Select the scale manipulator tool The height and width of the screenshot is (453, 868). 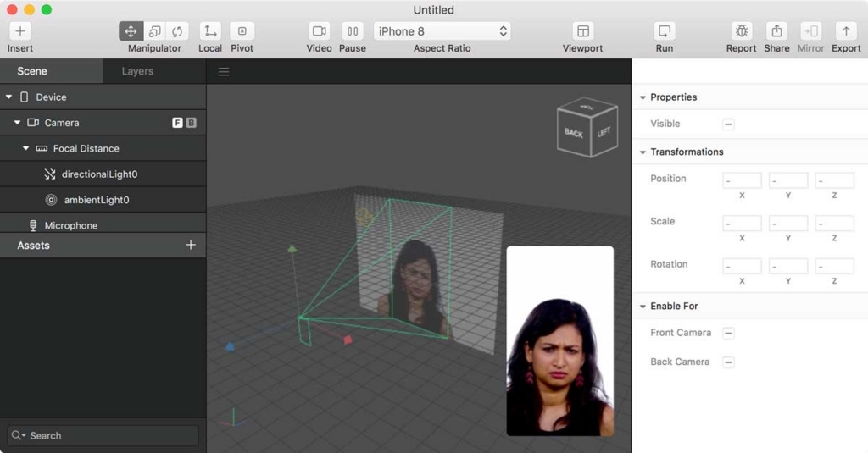click(x=154, y=31)
